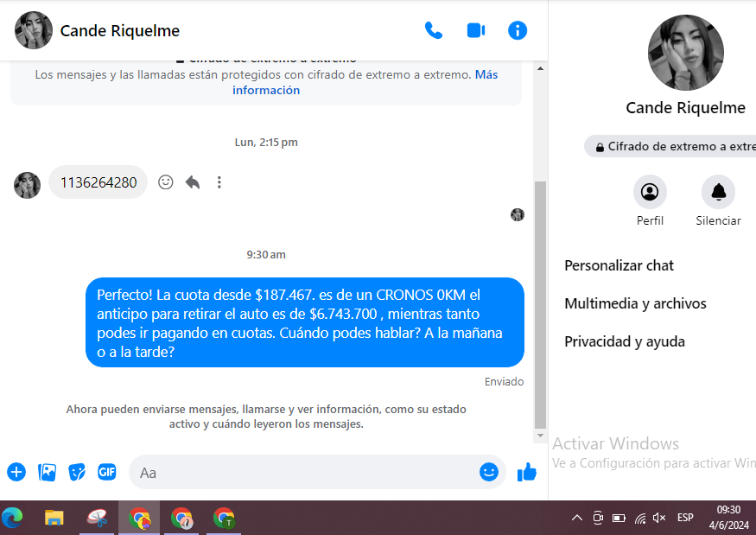Open Cande Riquelme's header profile picture

pos(34,30)
